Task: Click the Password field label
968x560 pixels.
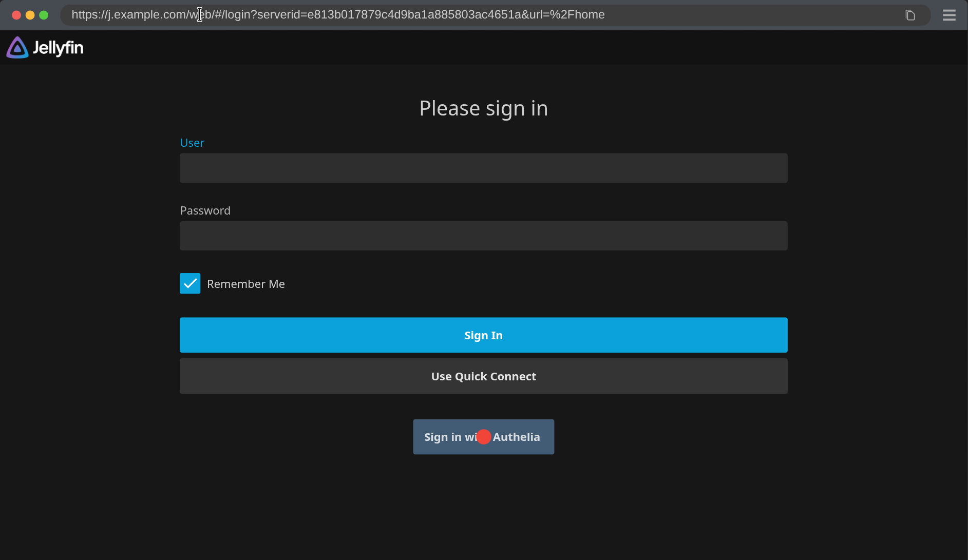Action: [205, 210]
